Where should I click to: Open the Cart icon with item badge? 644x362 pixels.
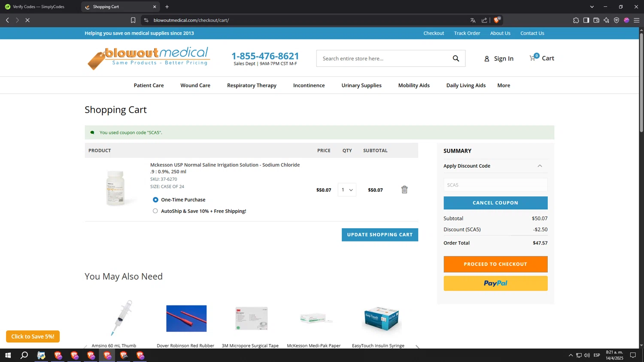click(x=534, y=57)
